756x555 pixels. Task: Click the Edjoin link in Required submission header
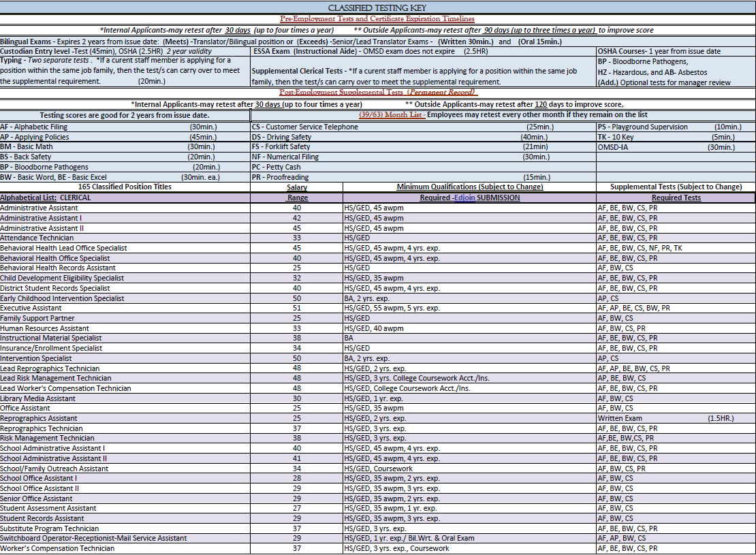pos(464,197)
